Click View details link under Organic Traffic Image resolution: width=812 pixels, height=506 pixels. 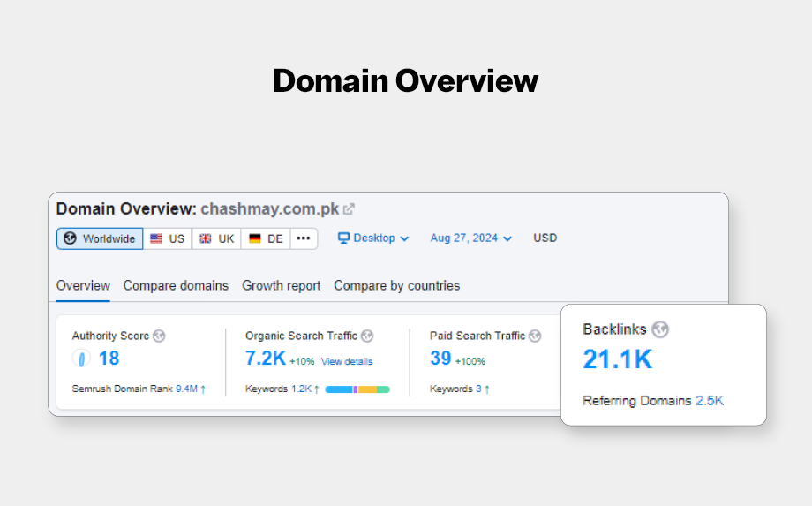coord(346,361)
